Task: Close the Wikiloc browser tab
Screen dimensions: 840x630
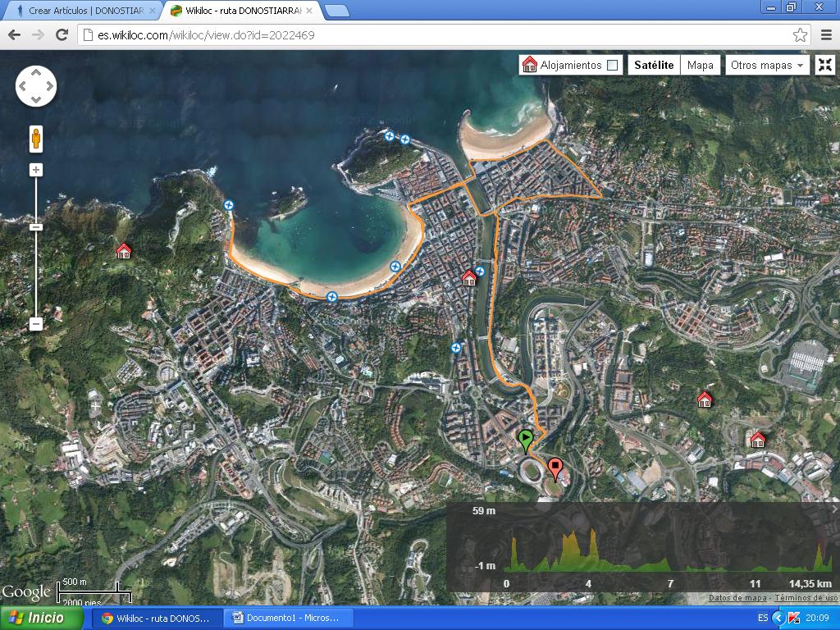Action: [309, 11]
